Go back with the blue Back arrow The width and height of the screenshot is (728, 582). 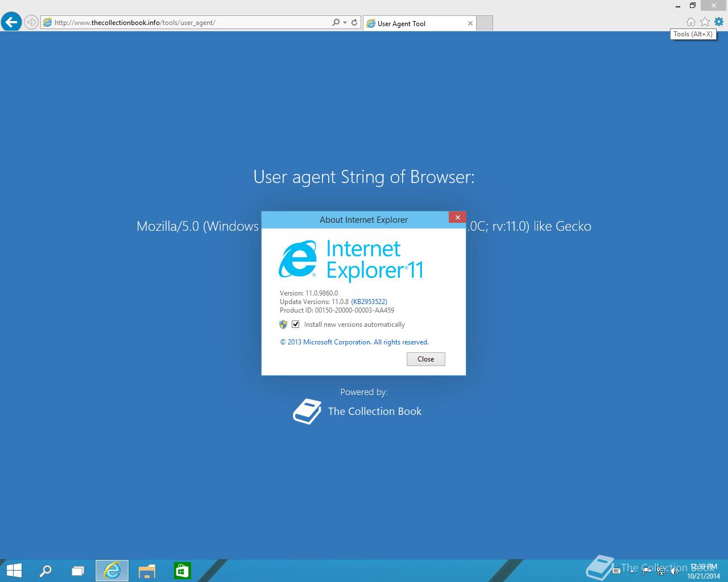(x=11, y=22)
